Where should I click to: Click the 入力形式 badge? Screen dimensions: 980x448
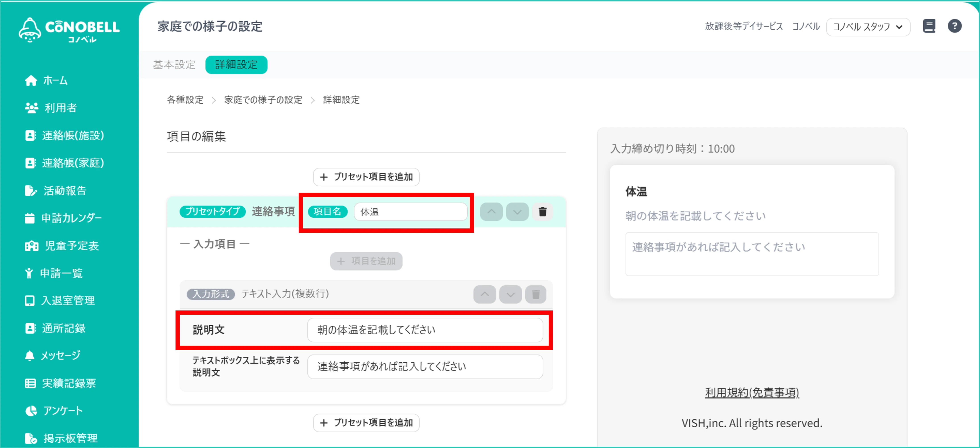point(211,294)
